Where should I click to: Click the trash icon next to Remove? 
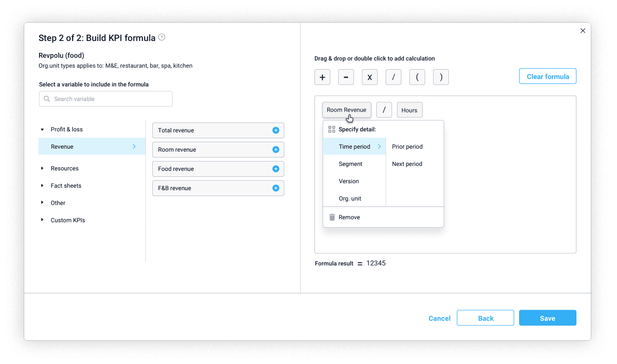click(x=332, y=217)
